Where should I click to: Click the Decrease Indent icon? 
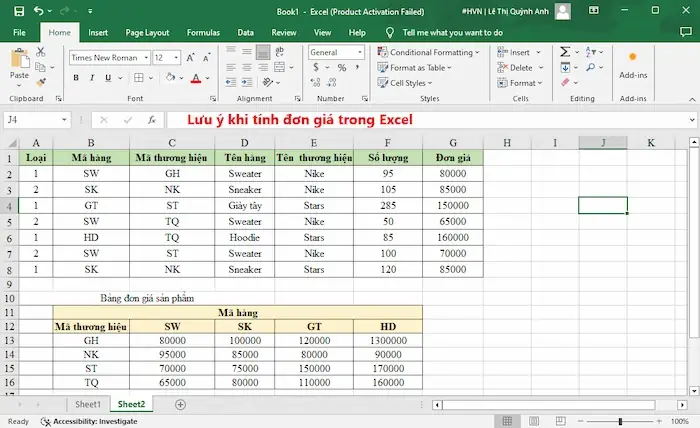point(231,83)
